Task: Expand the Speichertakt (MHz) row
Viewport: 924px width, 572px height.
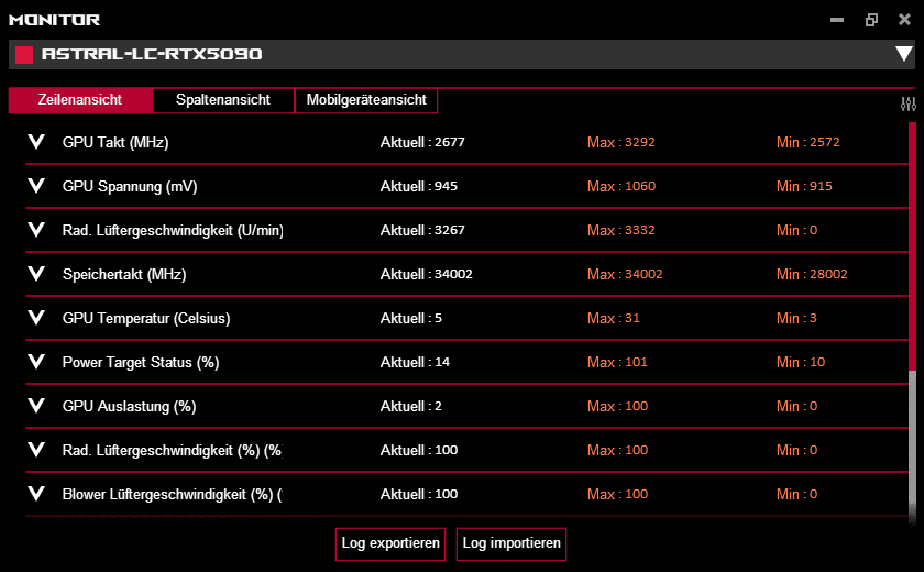Action: pos(36,274)
